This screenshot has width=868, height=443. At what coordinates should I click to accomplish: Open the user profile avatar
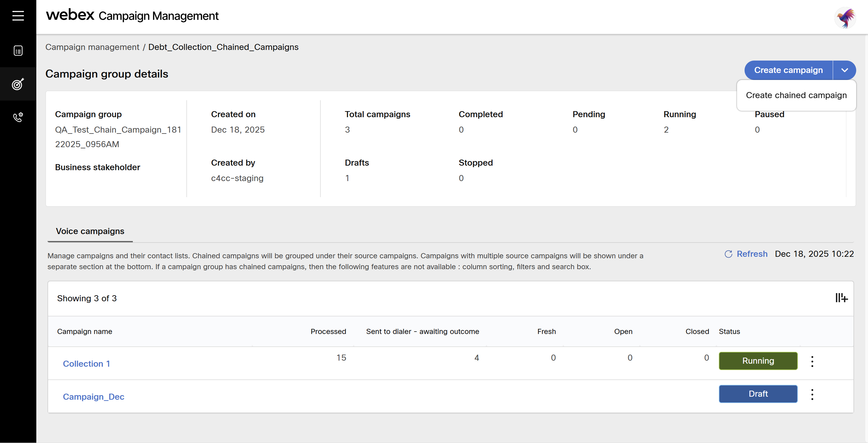845,18
